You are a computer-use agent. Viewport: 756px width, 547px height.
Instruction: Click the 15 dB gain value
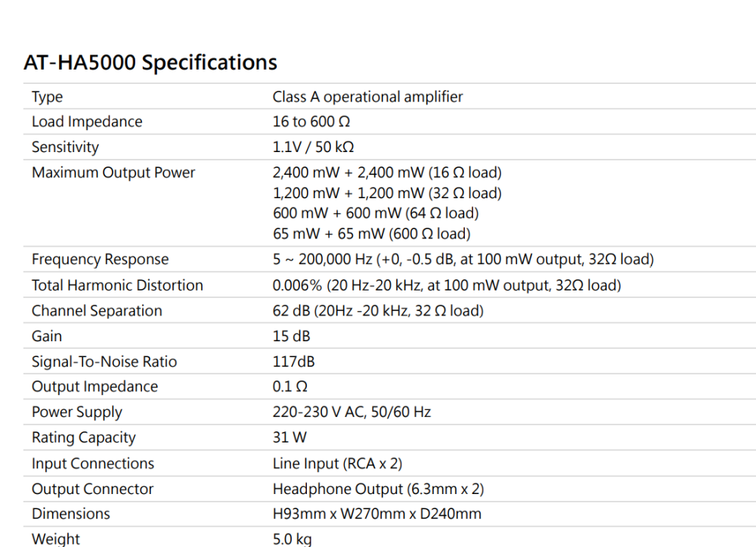pyautogui.click(x=291, y=336)
